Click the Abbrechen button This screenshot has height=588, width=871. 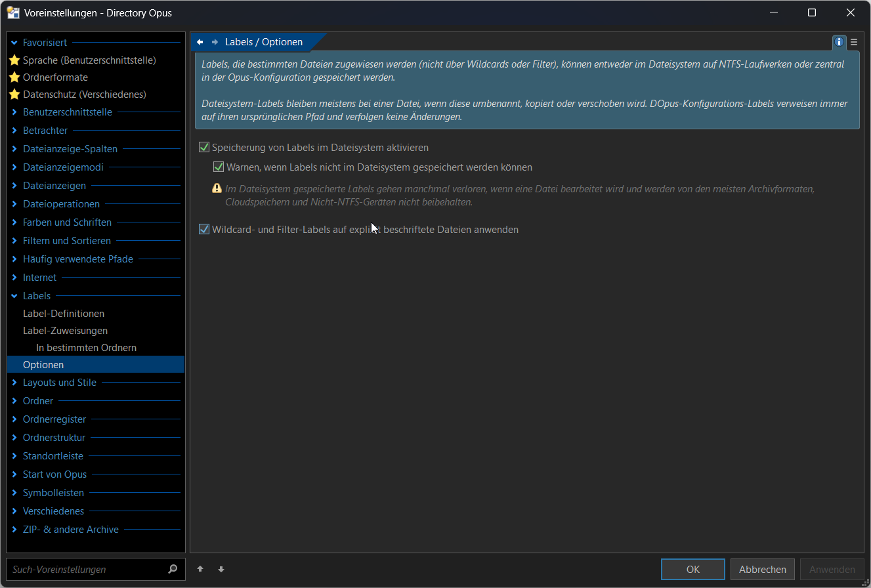[x=763, y=569]
